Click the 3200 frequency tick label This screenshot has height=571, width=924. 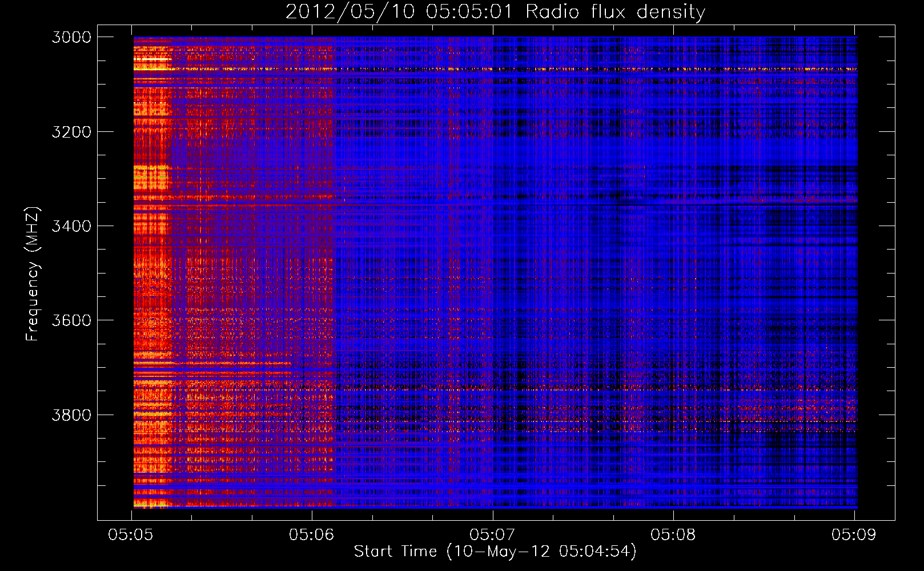tap(71, 132)
